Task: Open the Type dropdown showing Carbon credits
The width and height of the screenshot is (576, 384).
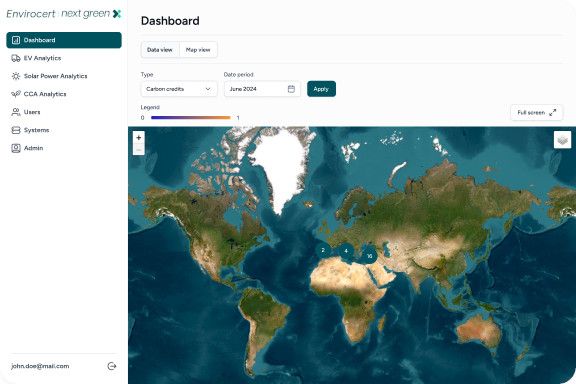Action: (179, 89)
